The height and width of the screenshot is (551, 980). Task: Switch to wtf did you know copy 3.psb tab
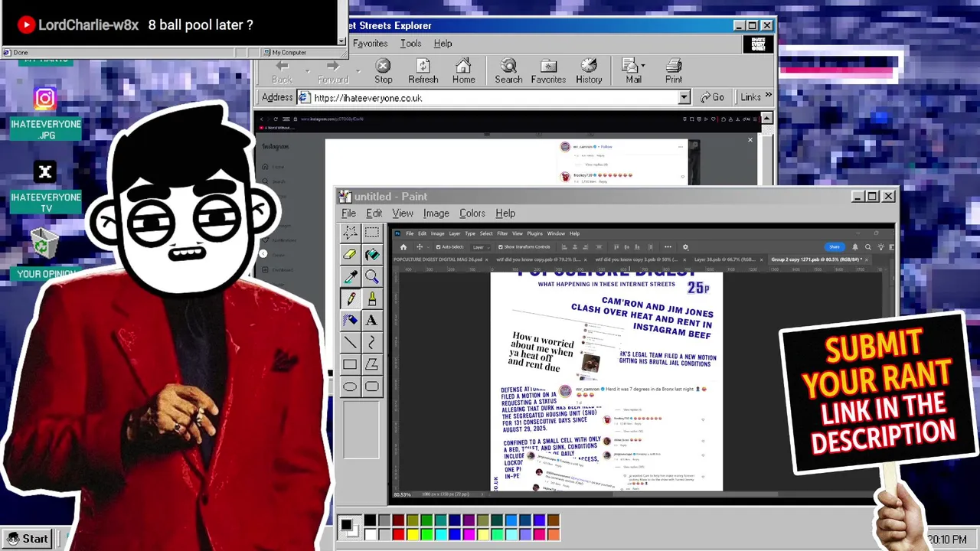(x=639, y=259)
